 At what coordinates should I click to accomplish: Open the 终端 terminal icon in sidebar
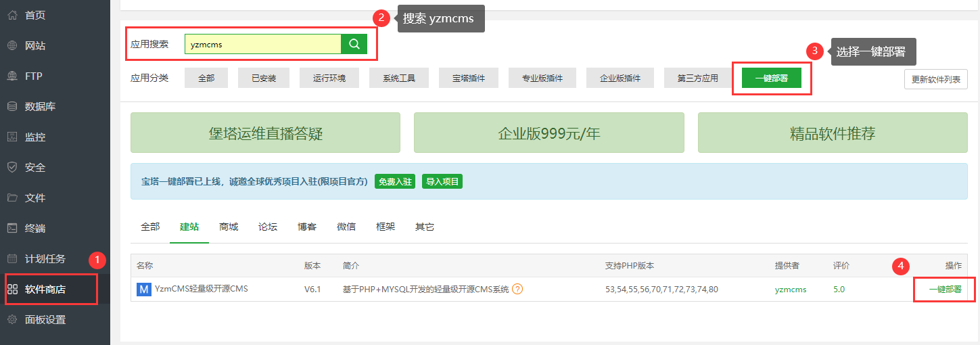coord(12,228)
